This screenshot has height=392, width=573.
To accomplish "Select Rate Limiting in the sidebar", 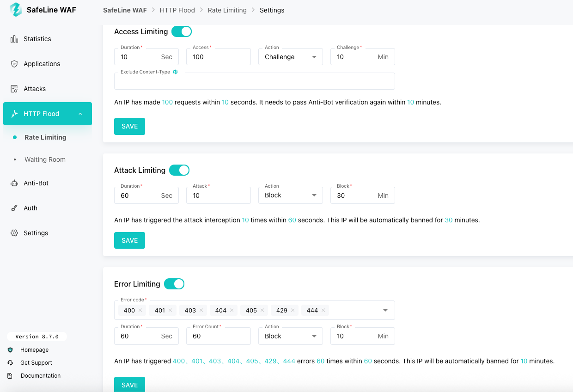I will pyautogui.click(x=45, y=137).
